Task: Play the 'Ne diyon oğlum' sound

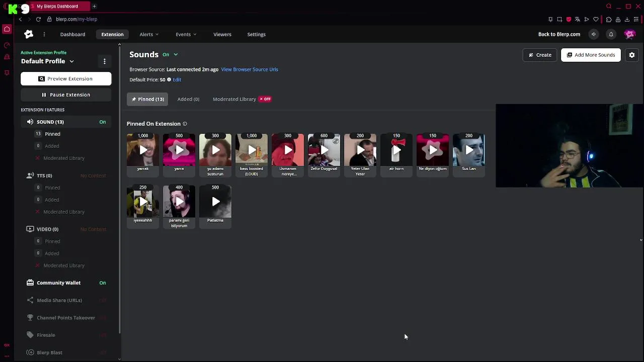Action: (x=433, y=150)
